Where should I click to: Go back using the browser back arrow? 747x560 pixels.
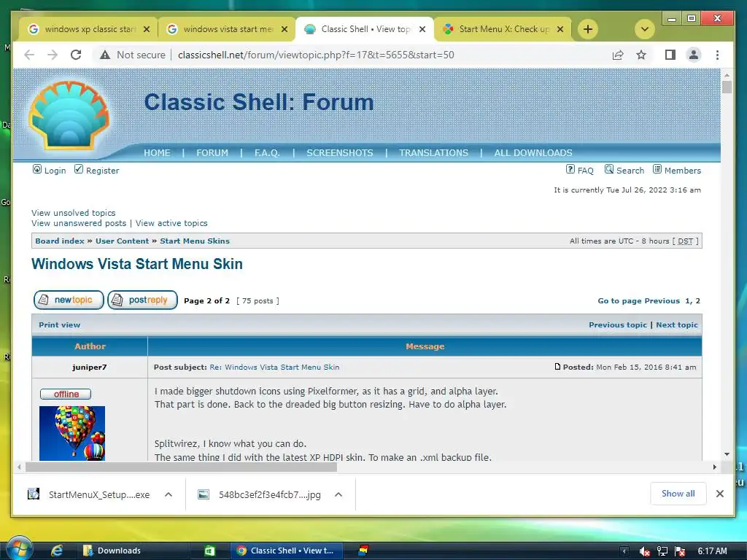pos(29,55)
